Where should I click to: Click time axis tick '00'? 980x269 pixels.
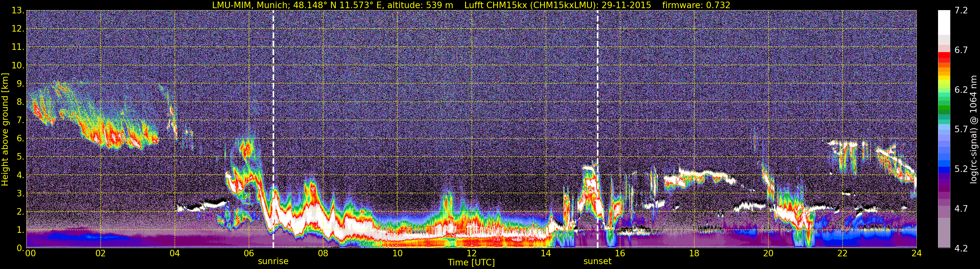coord(31,253)
